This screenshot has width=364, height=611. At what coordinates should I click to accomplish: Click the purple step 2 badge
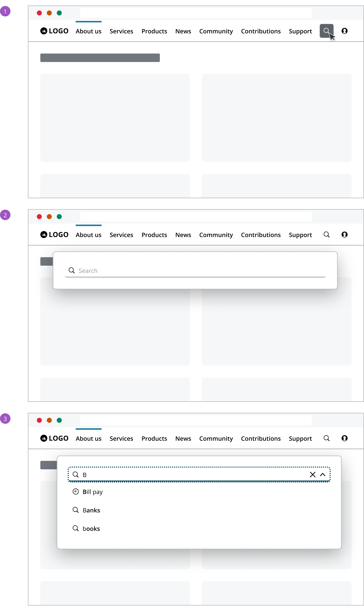tap(5, 215)
